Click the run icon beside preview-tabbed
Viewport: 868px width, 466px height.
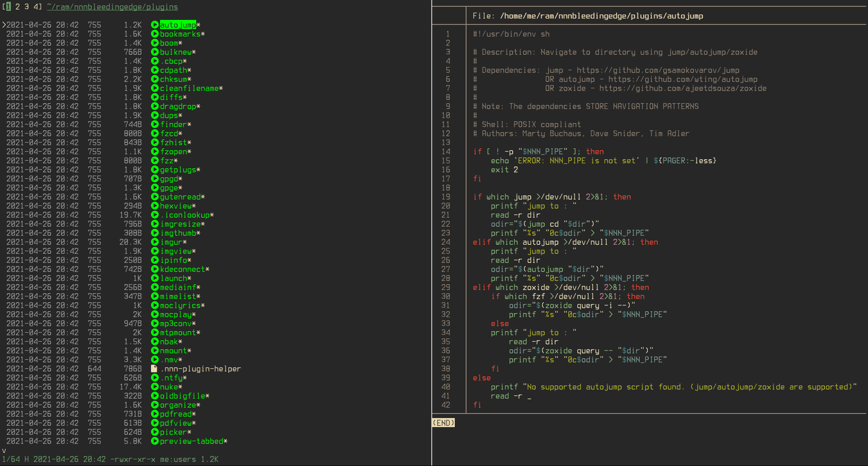pos(154,441)
